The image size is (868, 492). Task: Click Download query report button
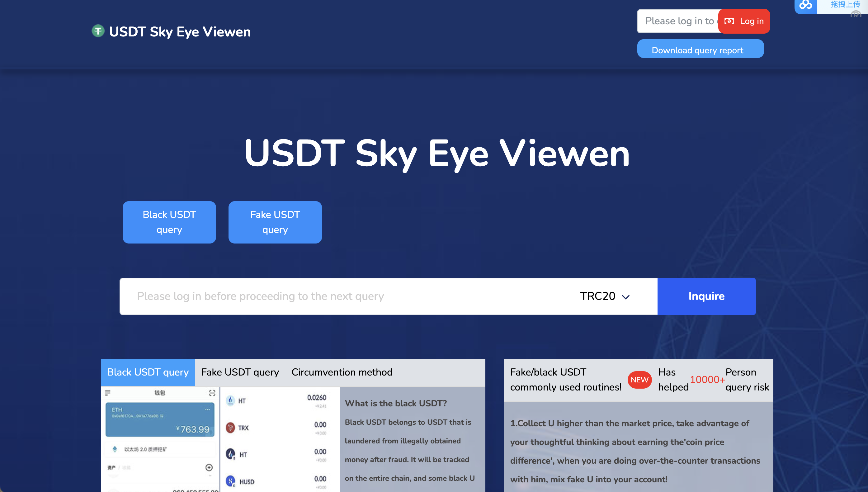point(700,50)
